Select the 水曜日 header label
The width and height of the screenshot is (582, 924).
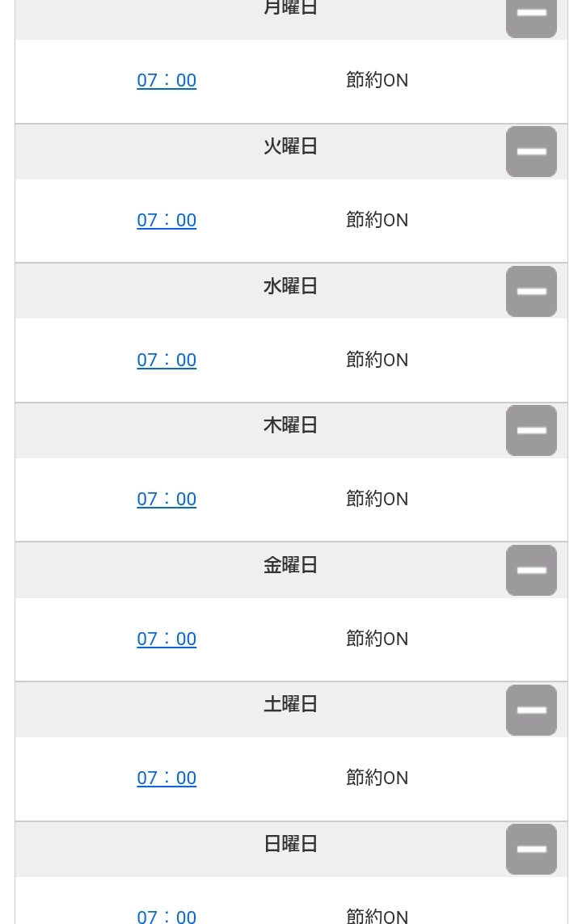(x=290, y=286)
